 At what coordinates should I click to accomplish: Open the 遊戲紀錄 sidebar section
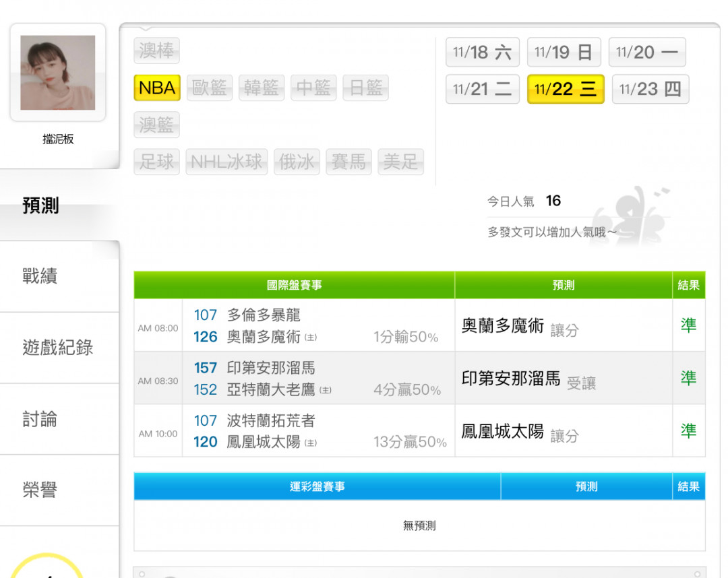pyautogui.click(x=59, y=348)
